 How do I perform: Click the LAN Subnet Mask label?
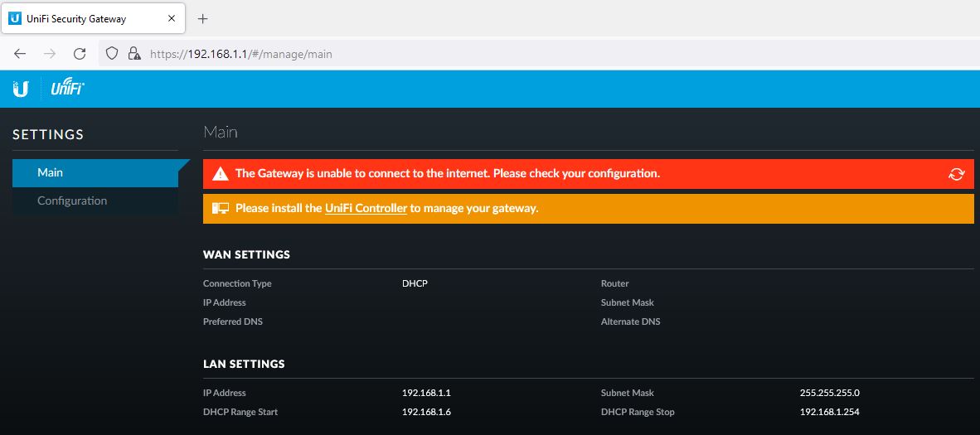coord(628,393)
